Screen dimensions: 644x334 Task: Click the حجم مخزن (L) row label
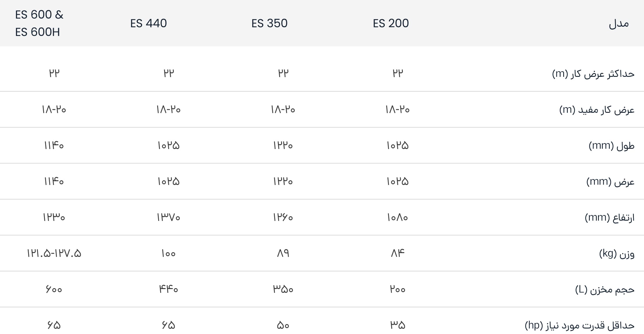click(x=605, y=290)
